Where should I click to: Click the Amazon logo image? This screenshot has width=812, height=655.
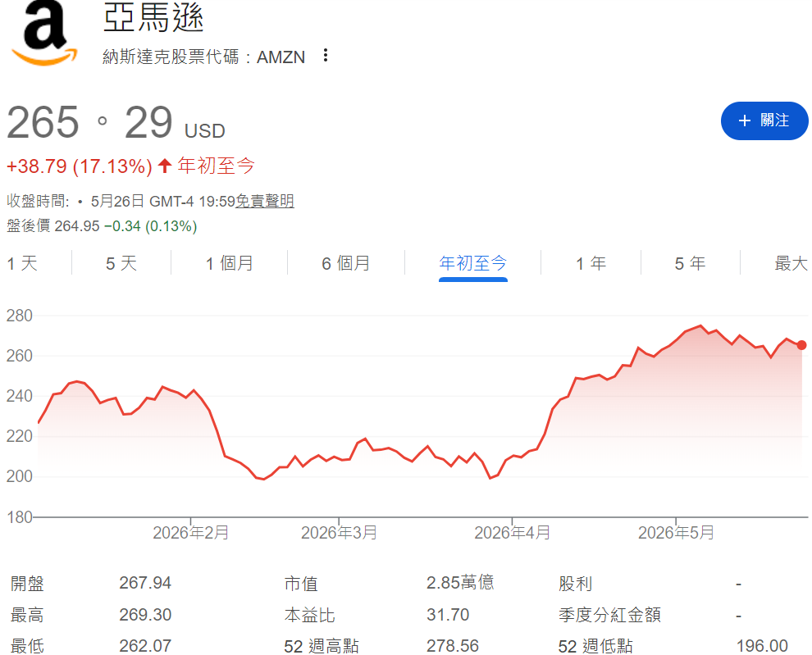44,33
